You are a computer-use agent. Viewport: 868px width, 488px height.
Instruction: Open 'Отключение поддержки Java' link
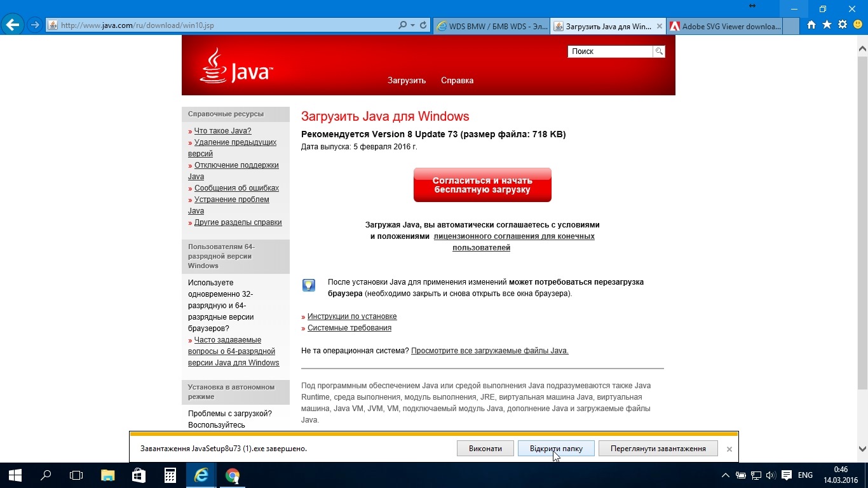[x=233, y=171]
